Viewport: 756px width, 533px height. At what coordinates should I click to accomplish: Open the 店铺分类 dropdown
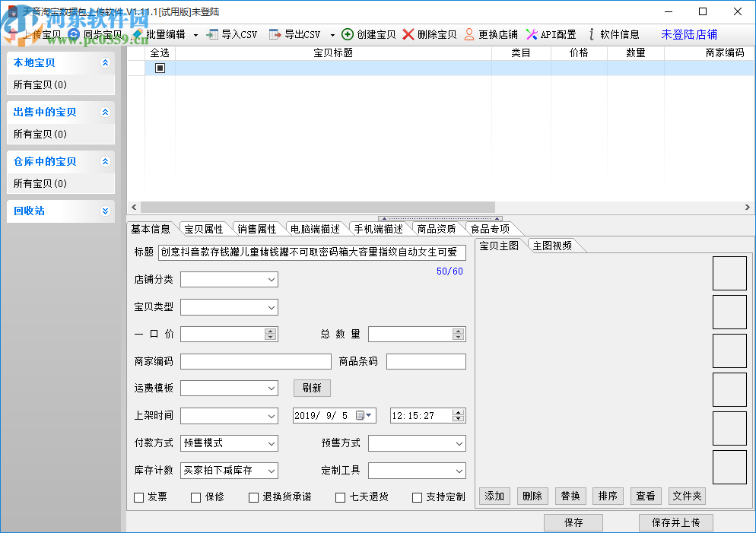229,280
